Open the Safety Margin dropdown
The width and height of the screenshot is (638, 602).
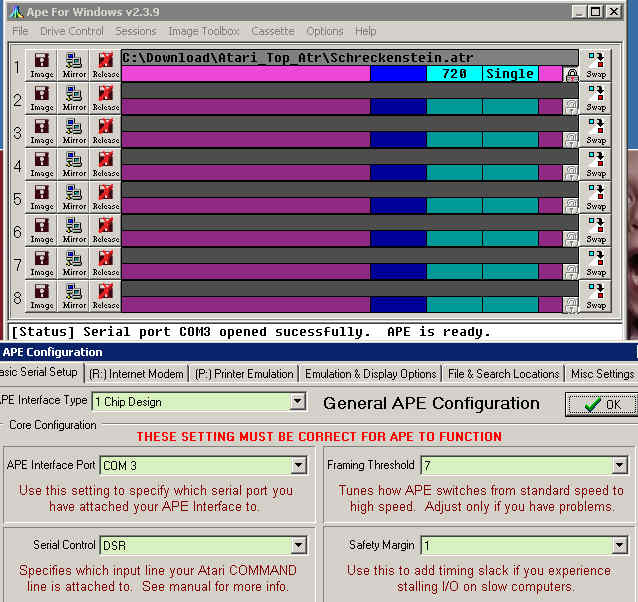click(619, 545)
